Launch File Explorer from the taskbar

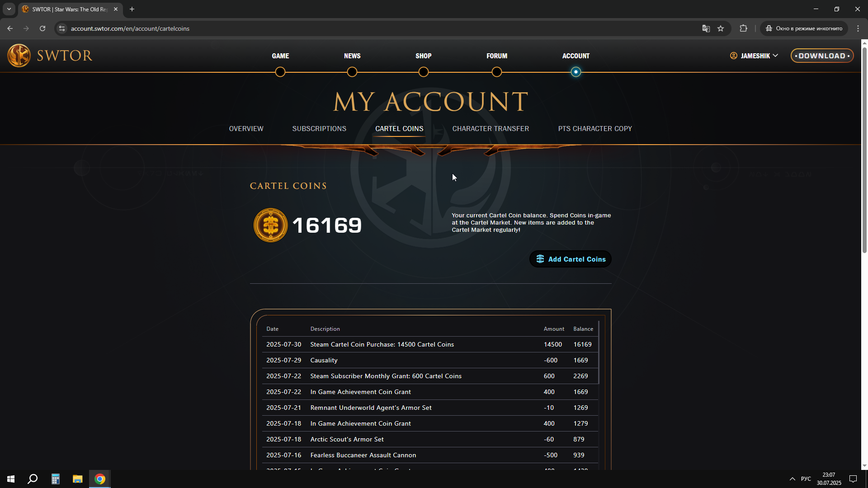[x=77, y=479]
